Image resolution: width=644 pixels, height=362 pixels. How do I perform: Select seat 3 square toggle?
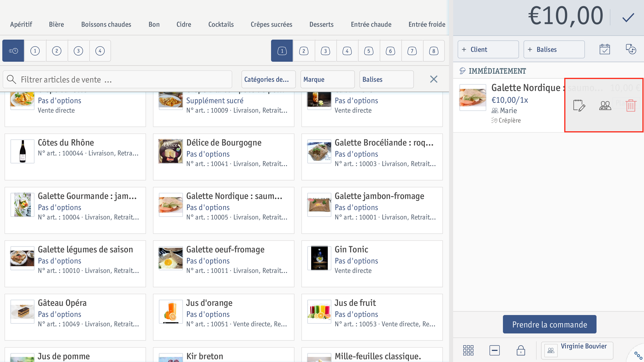click(325, 51)
